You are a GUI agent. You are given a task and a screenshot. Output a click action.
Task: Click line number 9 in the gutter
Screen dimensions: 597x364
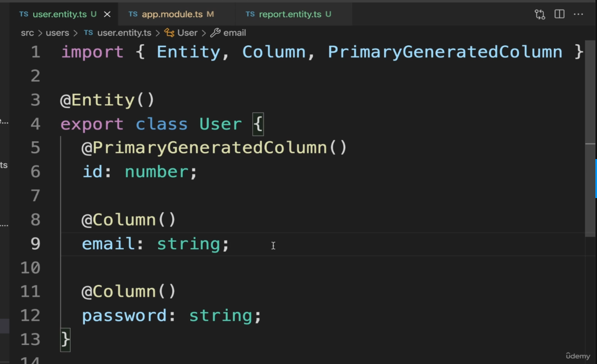(35, 244)
